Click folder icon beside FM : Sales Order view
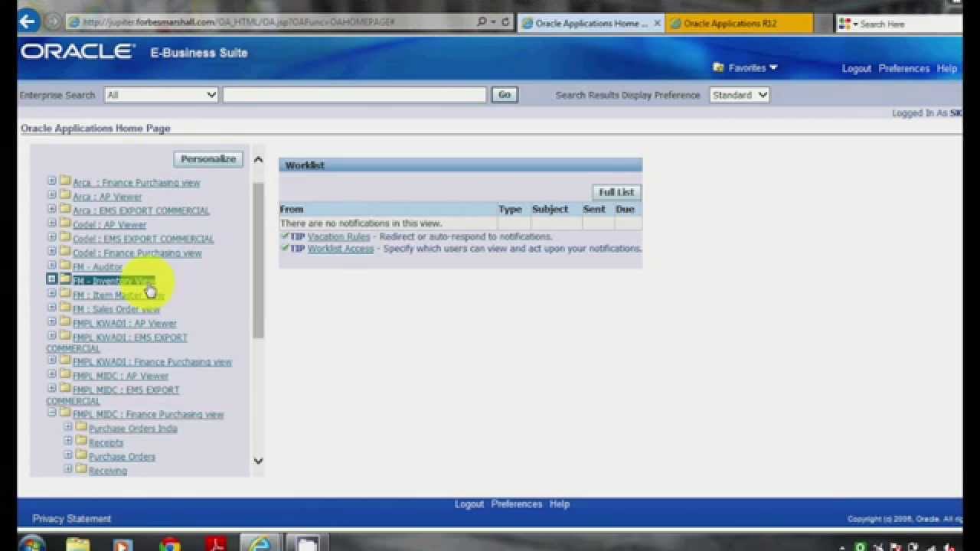The height and width of the screenshot is (551, 980). [x=65, y=308]
